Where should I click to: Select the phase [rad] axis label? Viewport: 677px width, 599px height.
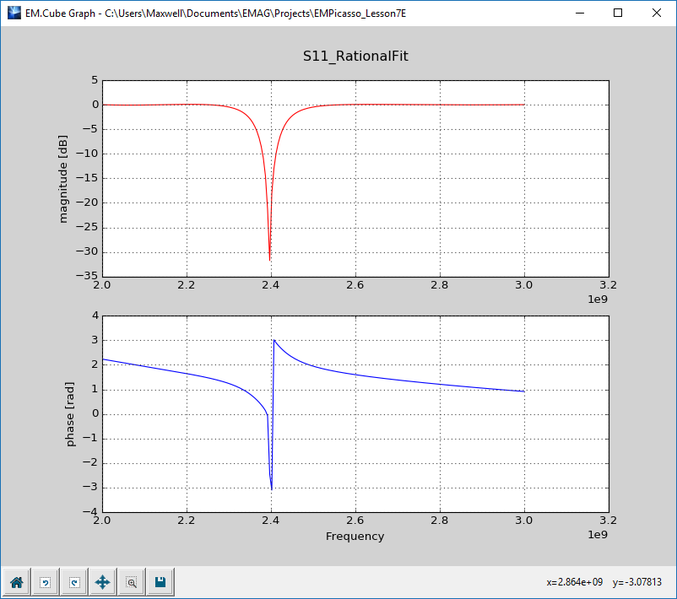click(70, 414)
